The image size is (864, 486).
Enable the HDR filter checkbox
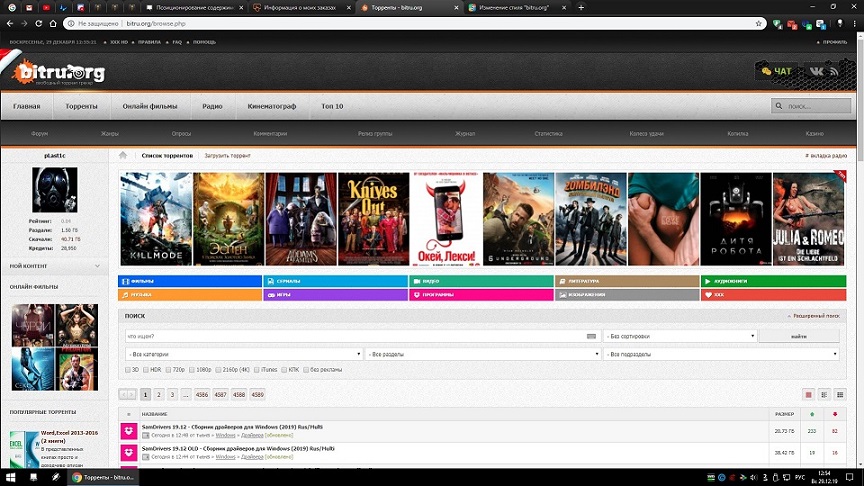coord(146,370)
